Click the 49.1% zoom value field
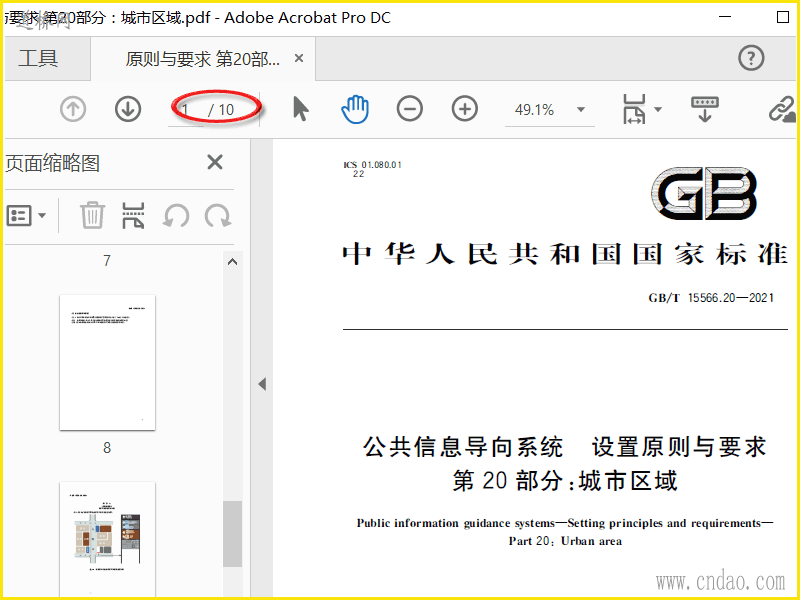This screenshot has width=800, height=600. coord(535,110)
